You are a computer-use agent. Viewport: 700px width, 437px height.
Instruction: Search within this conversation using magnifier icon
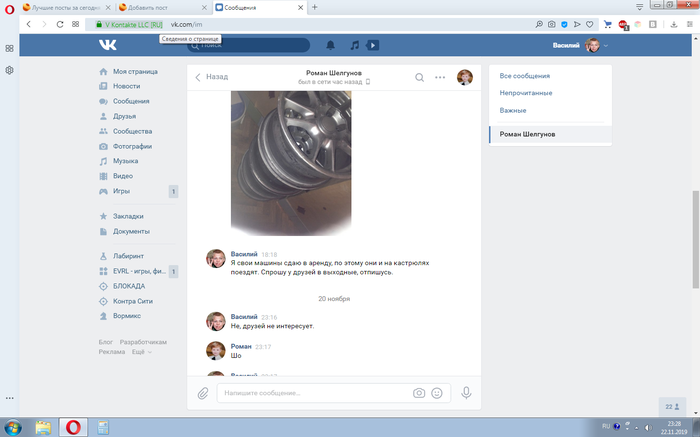(x=420, y=77)
